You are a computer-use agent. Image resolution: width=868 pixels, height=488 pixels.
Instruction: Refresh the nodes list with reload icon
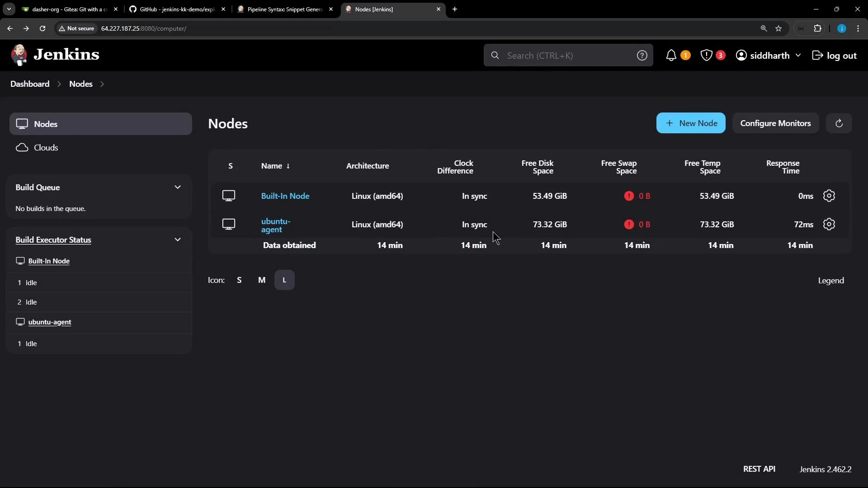[839, 123]
